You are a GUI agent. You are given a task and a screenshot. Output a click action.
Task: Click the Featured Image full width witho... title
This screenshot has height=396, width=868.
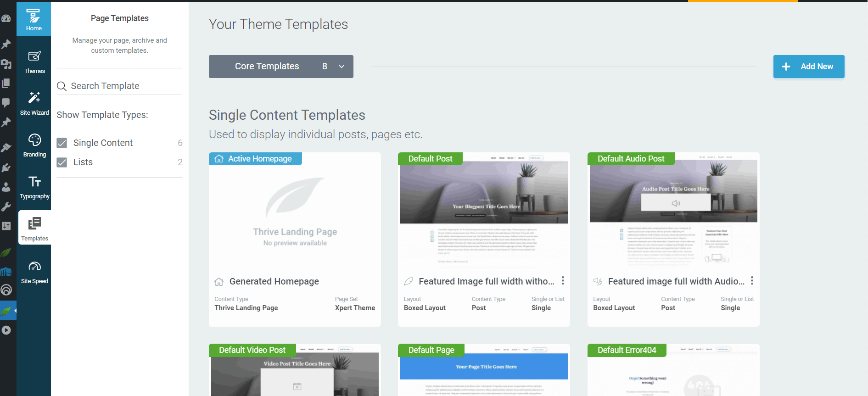[487, 281]
